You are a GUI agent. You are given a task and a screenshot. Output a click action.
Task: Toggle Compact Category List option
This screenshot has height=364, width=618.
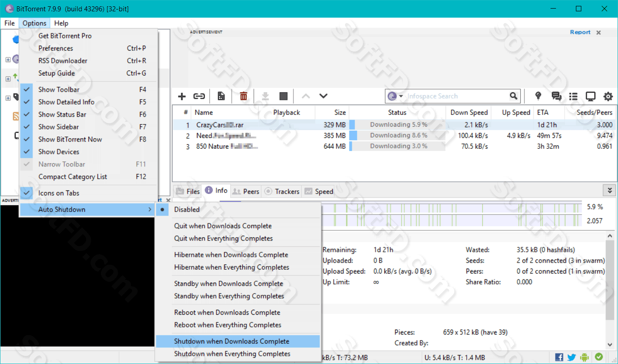click(88, 177)
